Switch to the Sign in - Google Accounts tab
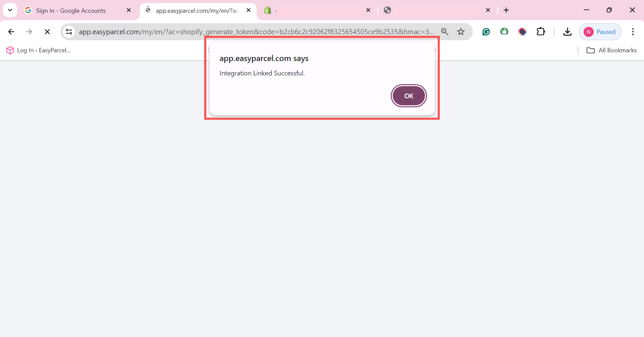This screenshot has height=337, width=644. click(70, 10)
